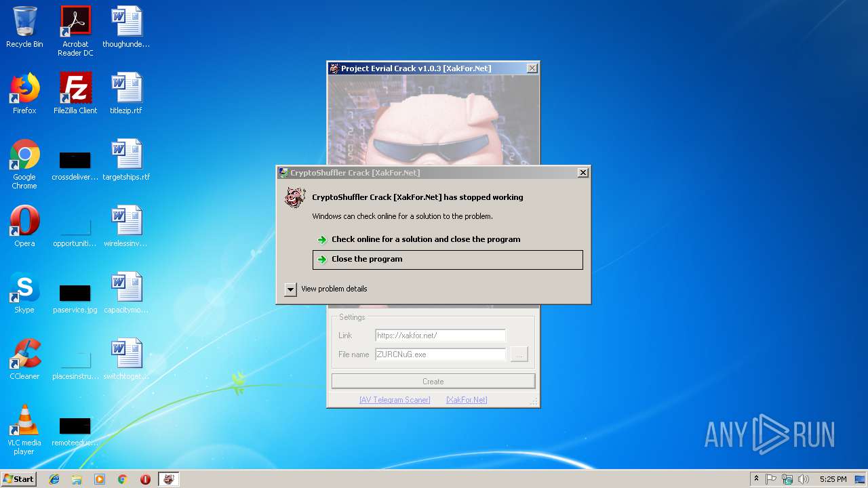Choose Close the program option

pyautogui.click(x=448, y=259)
